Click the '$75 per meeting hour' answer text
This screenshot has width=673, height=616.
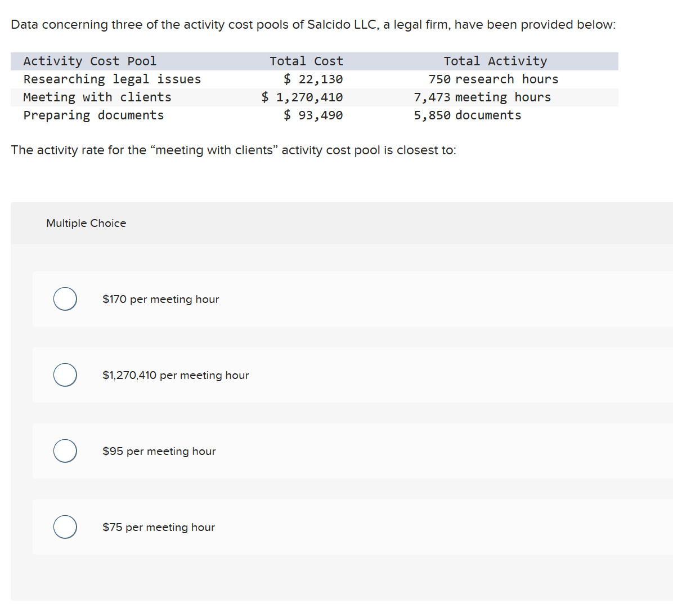158,528
